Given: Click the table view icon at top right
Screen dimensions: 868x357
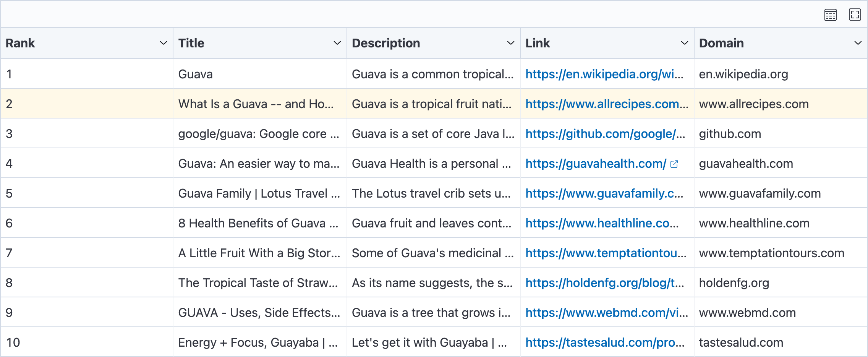Looking at the screenshot, I should (x=830, y=15).
